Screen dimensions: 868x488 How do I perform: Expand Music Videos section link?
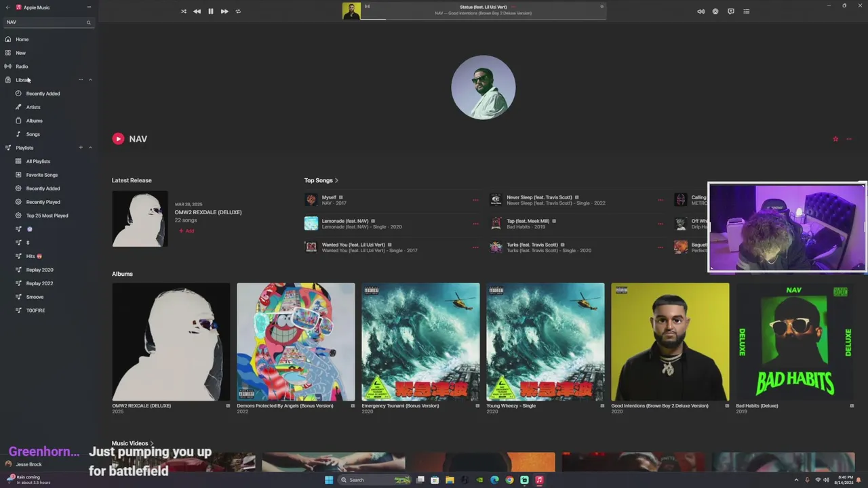pos(132,443)
